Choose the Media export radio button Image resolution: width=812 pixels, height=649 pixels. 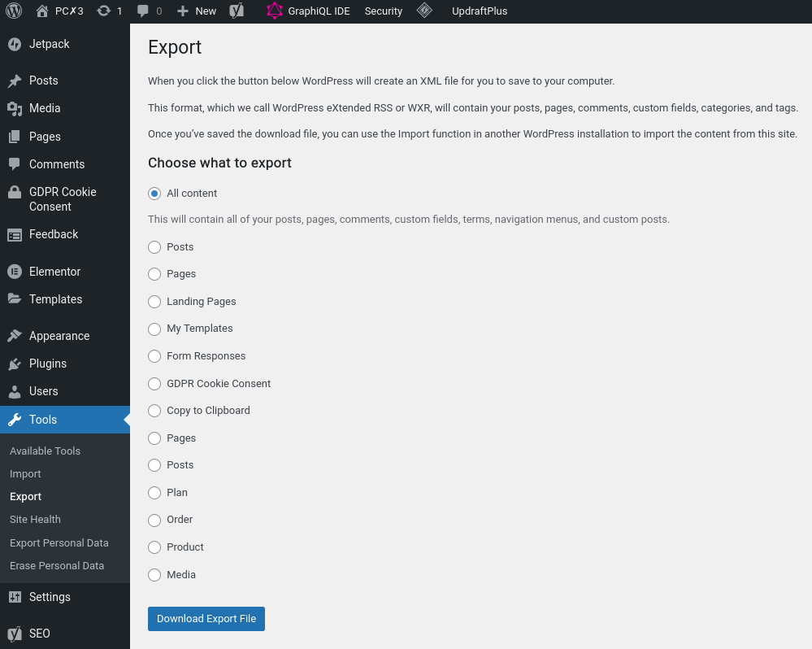(x=154, y=575)
